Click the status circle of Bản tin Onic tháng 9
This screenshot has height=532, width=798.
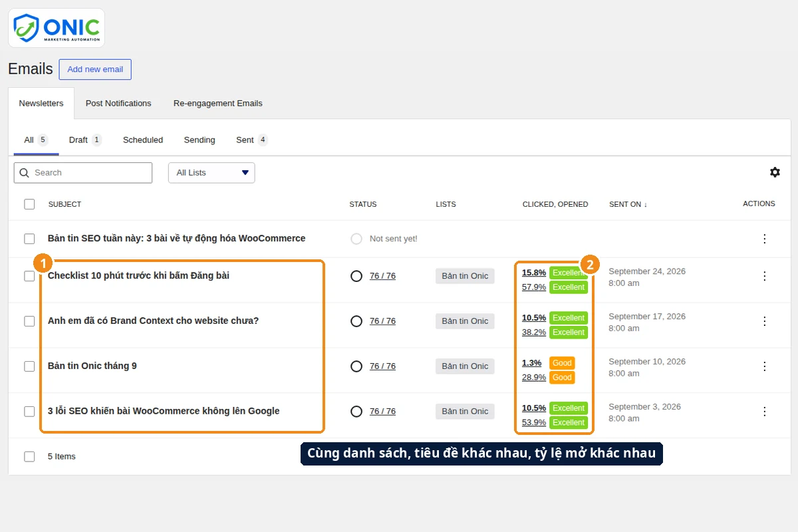(356, 366)
